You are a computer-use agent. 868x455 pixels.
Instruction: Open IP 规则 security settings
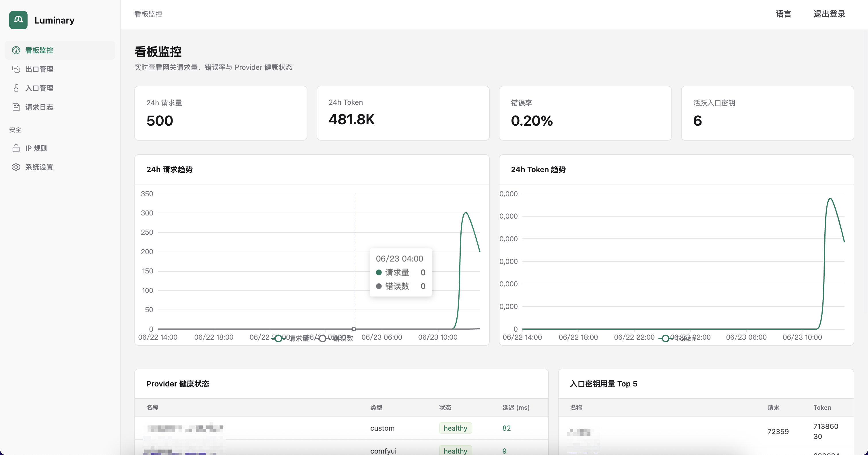pos(60,148)
